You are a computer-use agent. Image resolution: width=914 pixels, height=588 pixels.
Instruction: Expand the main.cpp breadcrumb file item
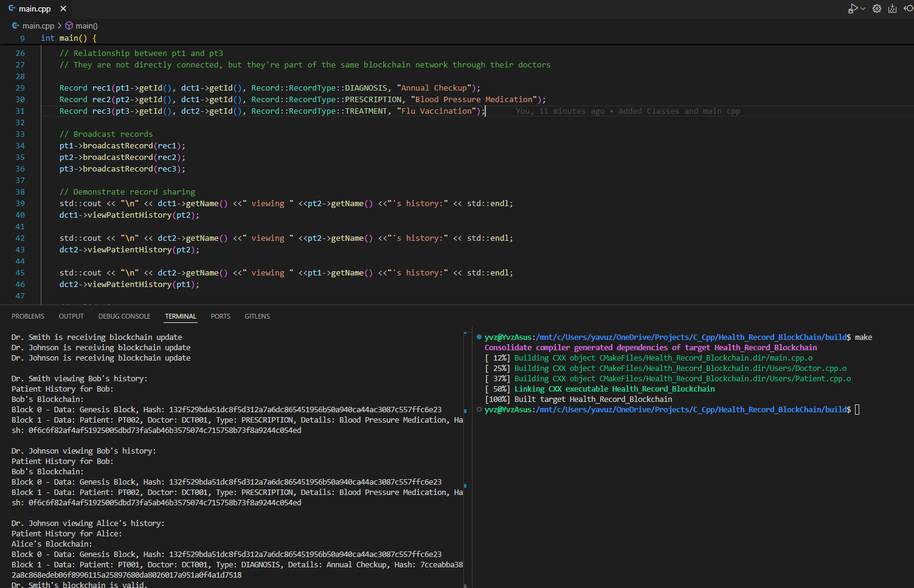point(38,26)
